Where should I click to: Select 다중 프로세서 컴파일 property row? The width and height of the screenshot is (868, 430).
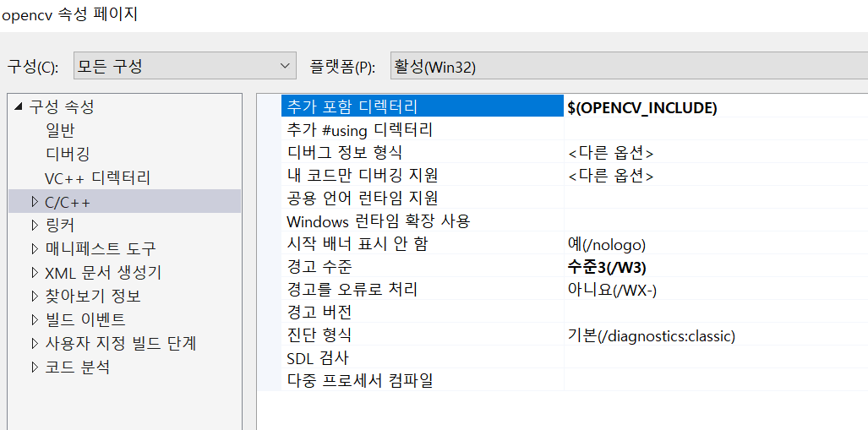coord(423,380)
